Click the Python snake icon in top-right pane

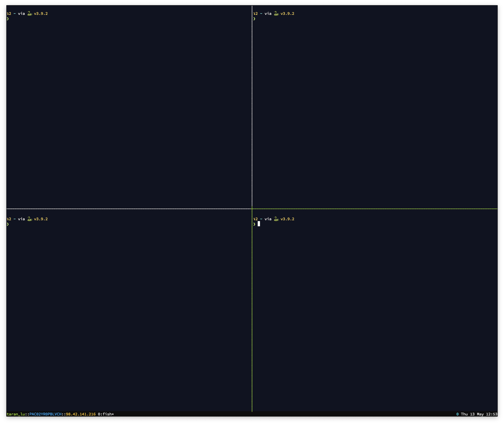276,13
